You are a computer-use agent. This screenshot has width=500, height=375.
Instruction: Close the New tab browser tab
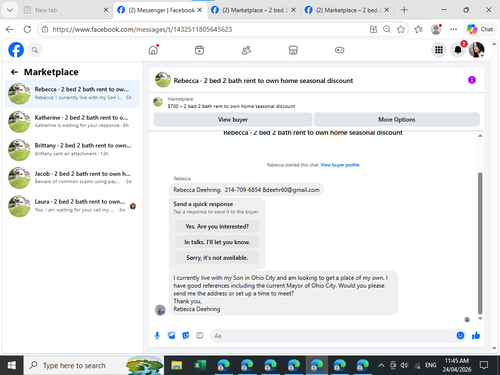pyautogui.click(x=106, y=10)
